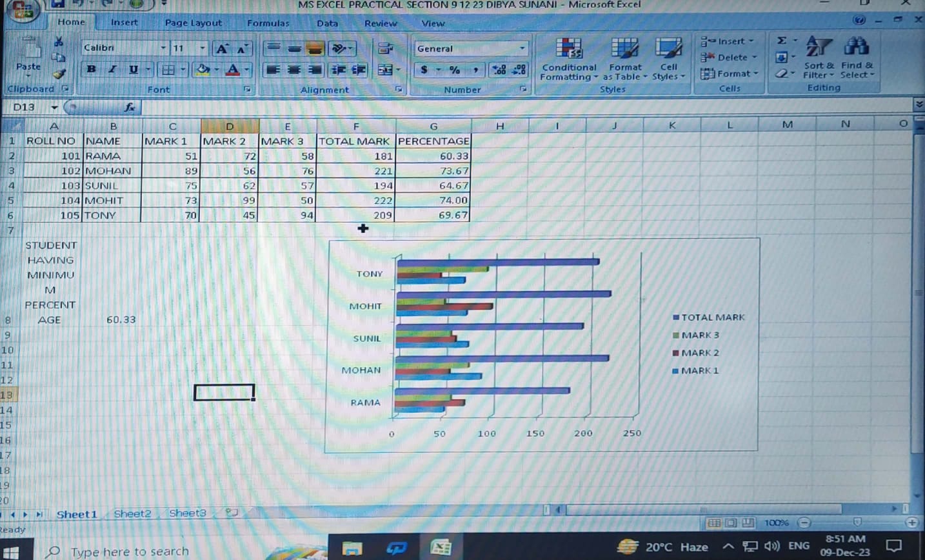Click the AutoSum sigma icon

pos(782,41)
